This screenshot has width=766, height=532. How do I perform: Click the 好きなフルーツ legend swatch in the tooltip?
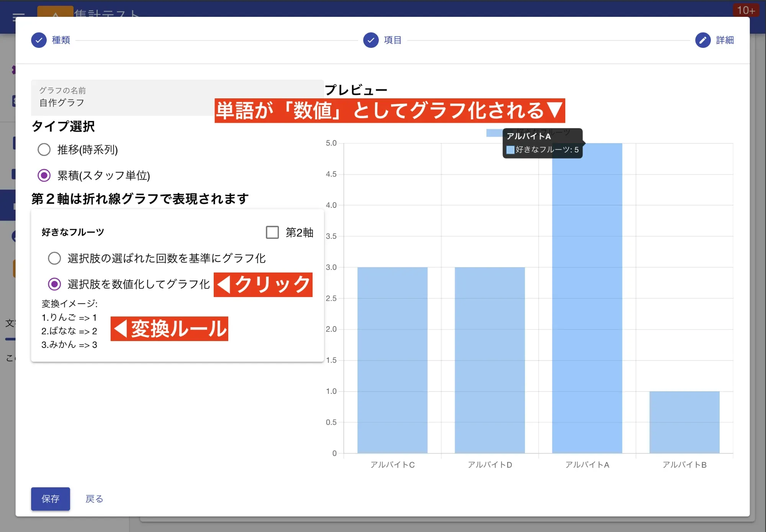(510, 150)
